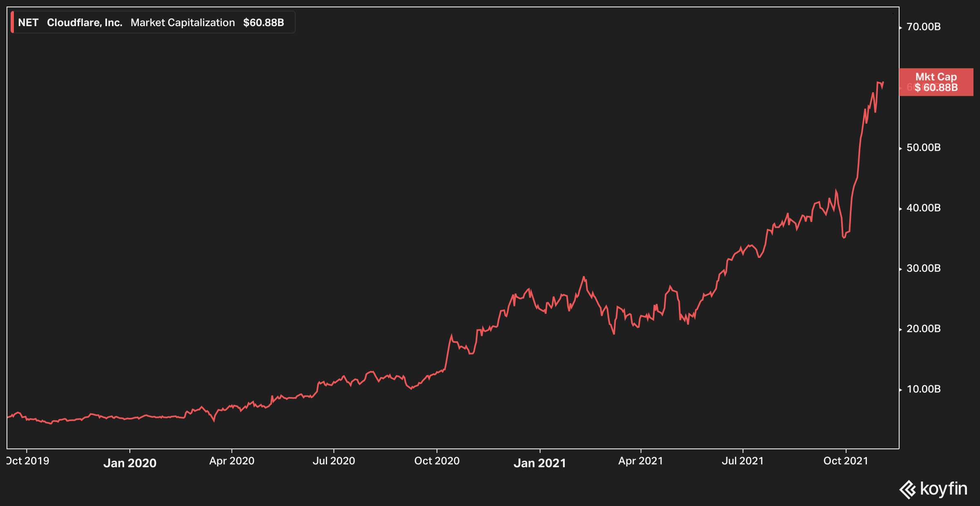The image size is (980, 506).
Task: Click the Market Capitalization legend label
Action: point(183,22)
